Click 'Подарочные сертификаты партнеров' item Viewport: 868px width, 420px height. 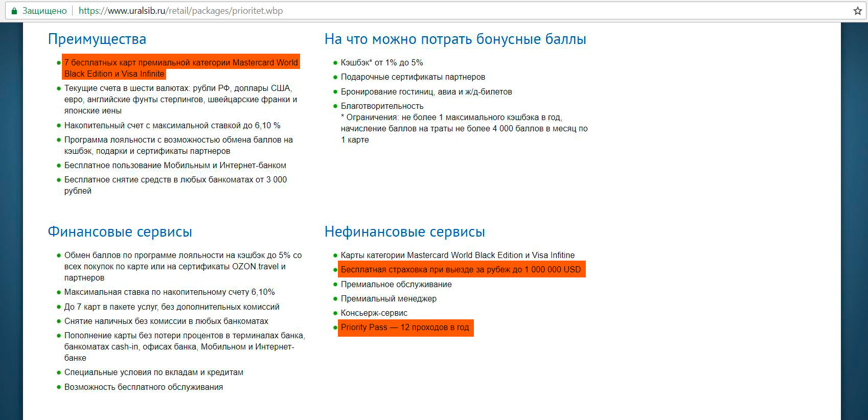click(x=413, y=77)
